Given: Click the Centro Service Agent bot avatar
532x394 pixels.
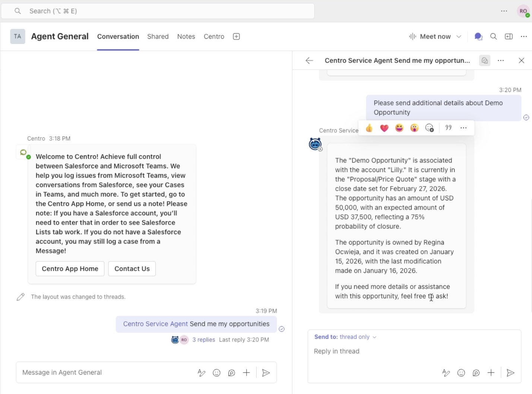Looking at the screenshot, I should point(315,144).
